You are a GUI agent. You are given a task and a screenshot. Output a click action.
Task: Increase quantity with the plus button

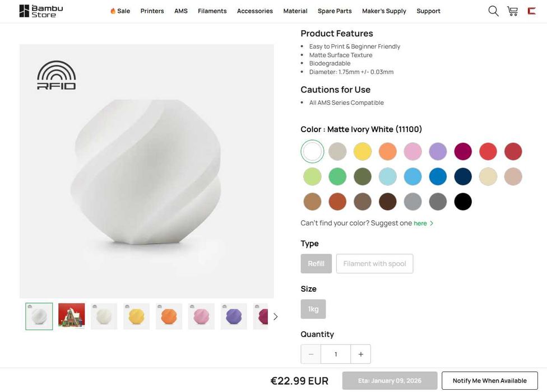click(x=360, y=354)
